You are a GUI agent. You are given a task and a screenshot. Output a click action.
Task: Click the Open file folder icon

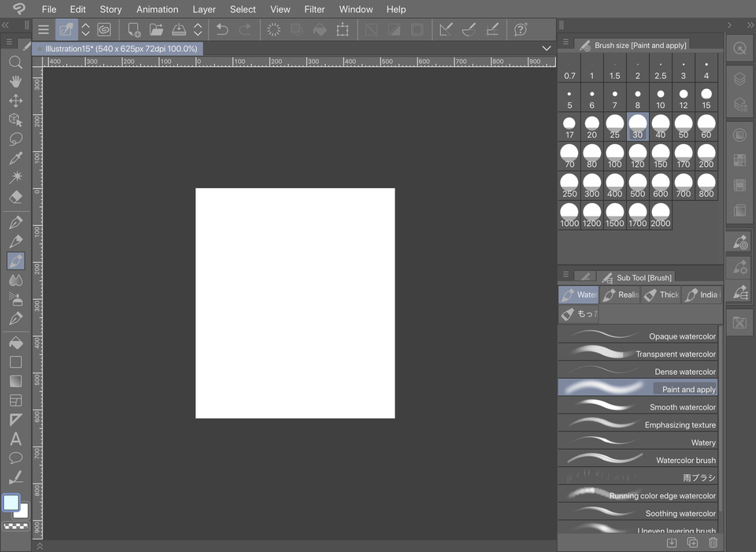[x=156, y=29]
